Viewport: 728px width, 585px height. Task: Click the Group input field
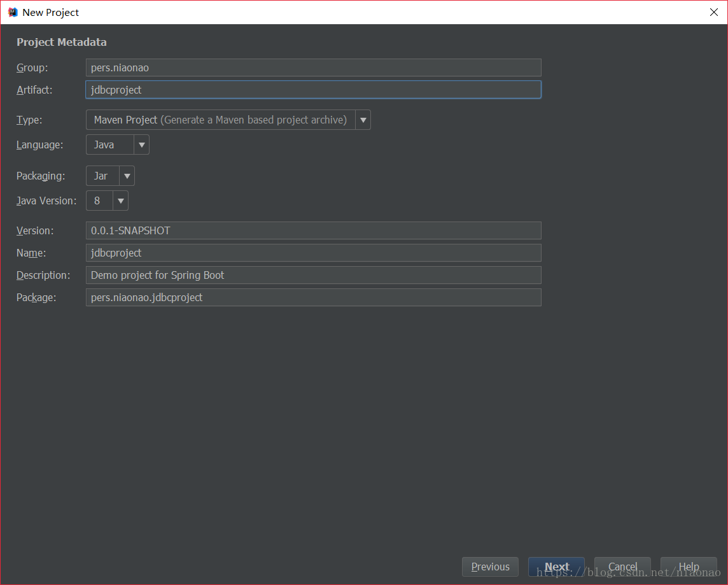[x=313, y=67]
